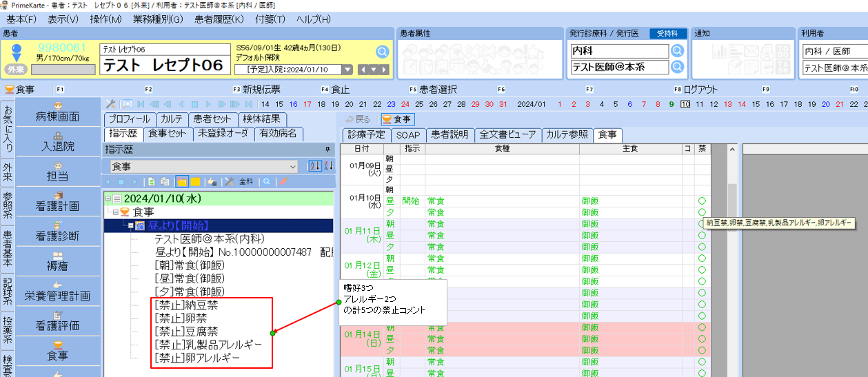
Task: Click the 受持科 button in 発行診療科 panel
Action: coord(667,33)
